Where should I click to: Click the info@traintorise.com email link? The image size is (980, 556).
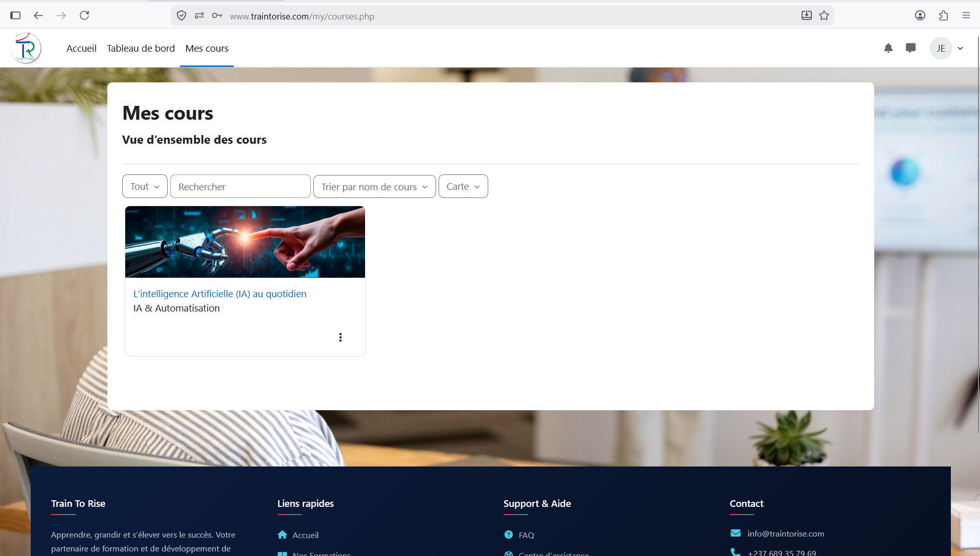786,533
